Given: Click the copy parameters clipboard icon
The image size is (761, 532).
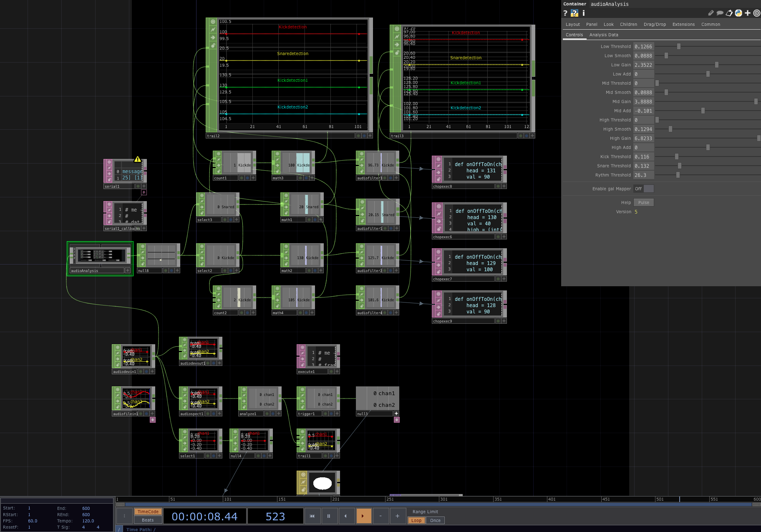Looking at the screenshot, I should click(x=729, y=13).
